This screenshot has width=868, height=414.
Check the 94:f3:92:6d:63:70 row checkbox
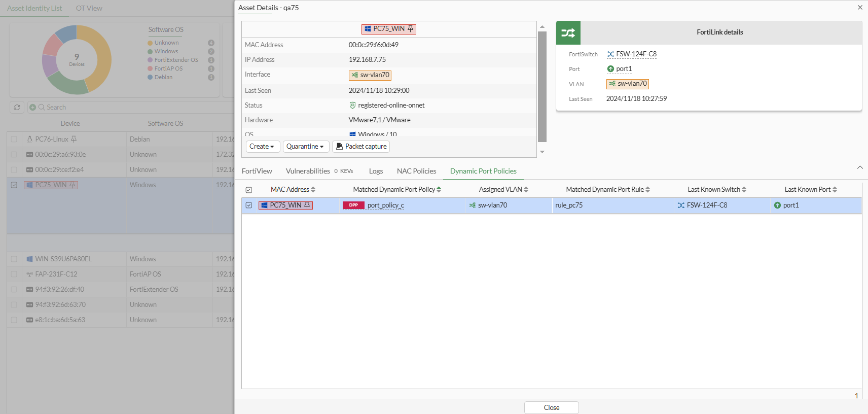(14, 305)
